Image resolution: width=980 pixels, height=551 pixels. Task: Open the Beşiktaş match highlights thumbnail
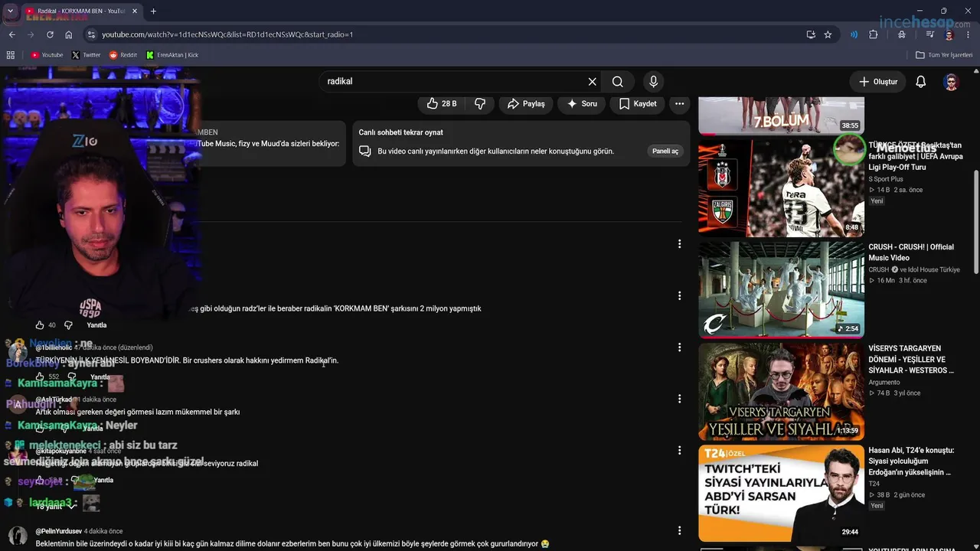pyautogui.click(x=781, y=187)
